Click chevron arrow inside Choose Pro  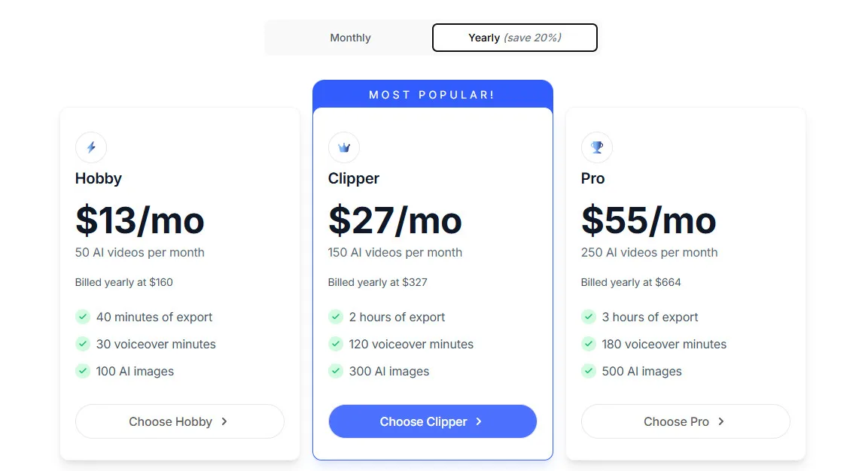[x=720, y=421]
